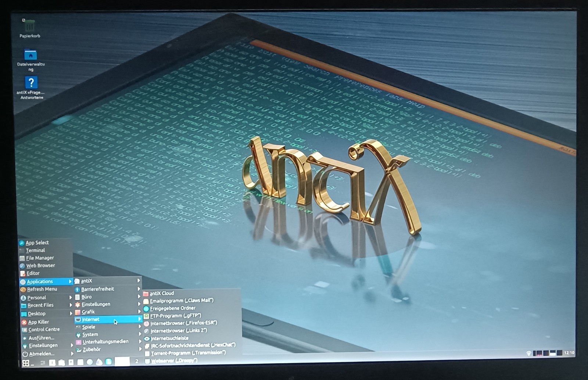588x380 pixels.
Task: Open the antiX category in Applications submenu
Action: [108, 281]
